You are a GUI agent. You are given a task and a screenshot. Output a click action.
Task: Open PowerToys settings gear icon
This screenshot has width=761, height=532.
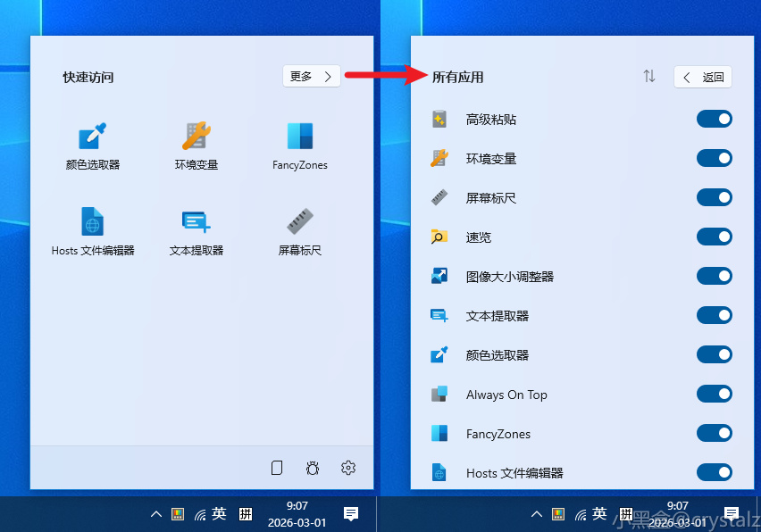click(x=348, y=468)
